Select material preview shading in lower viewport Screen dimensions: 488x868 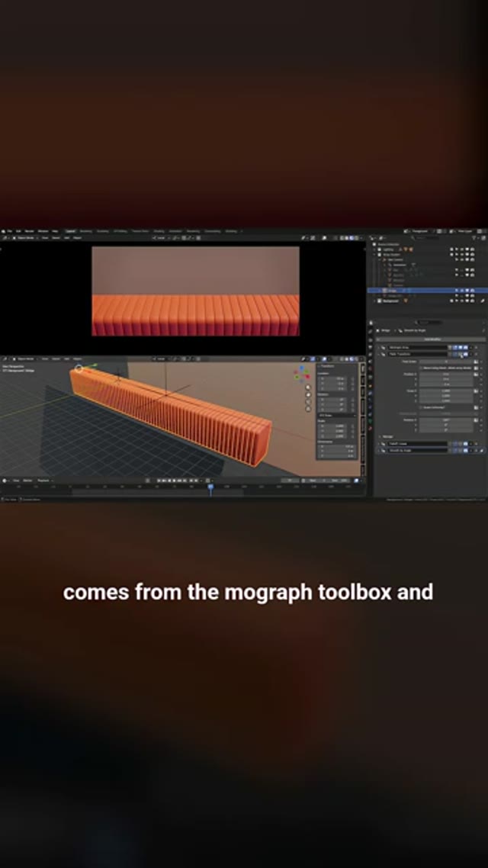(352, 359)
